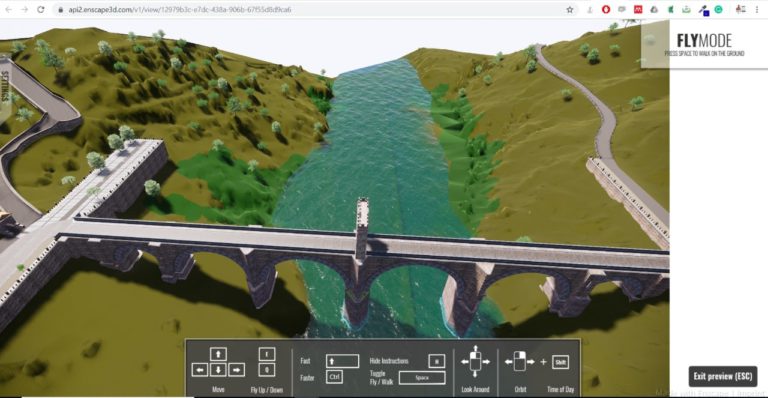Click the 'Fly Up / Down' label

[267, 390]
